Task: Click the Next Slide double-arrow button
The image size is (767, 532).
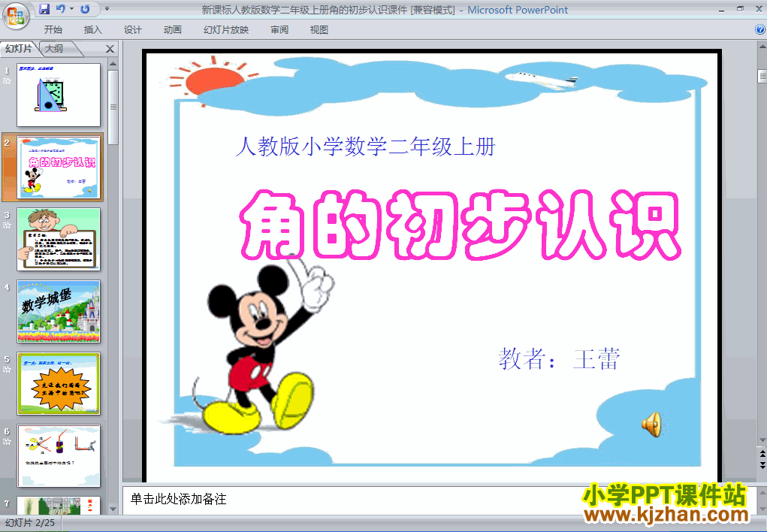Action: click(762, 465)
